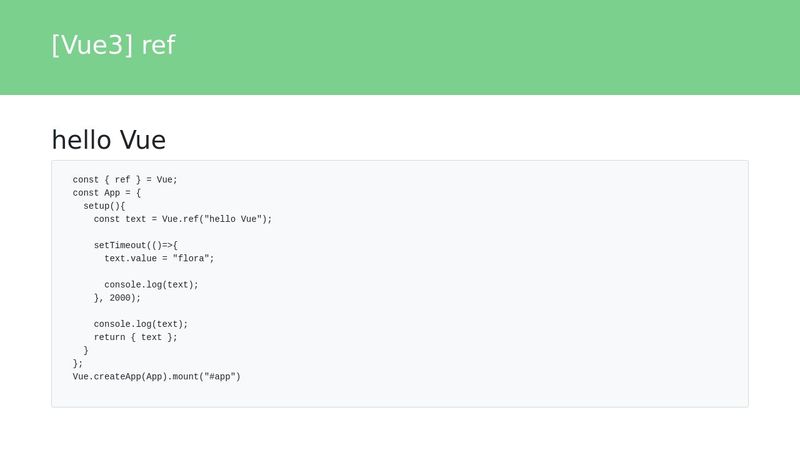This screenshot has width=800, height=450.
Task: Click the 'const { ref } = Vue;' code line
Action: point(125,180)
